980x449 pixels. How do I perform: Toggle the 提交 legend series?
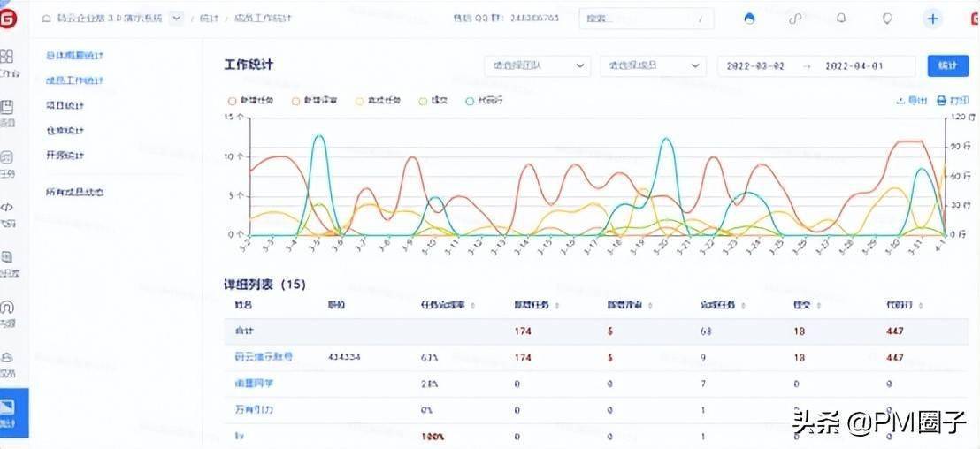[x=433, y=101]
